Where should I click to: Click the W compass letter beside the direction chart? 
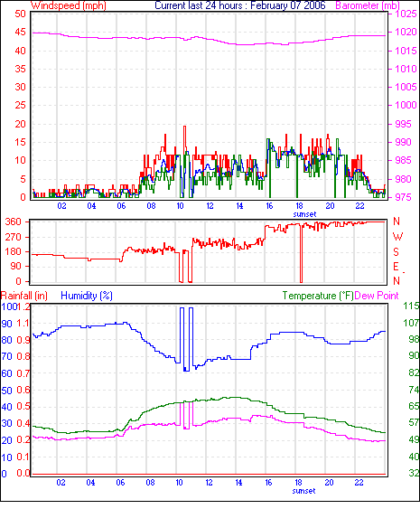pos(397,237)
